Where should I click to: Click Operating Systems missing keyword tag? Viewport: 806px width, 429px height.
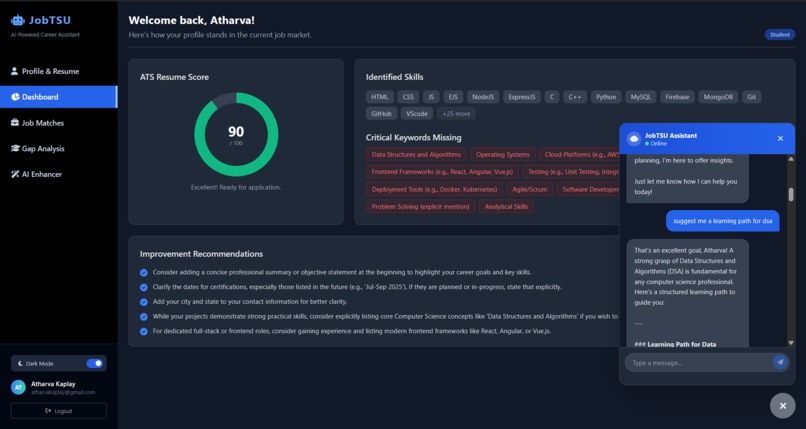[x=503, y=155]
